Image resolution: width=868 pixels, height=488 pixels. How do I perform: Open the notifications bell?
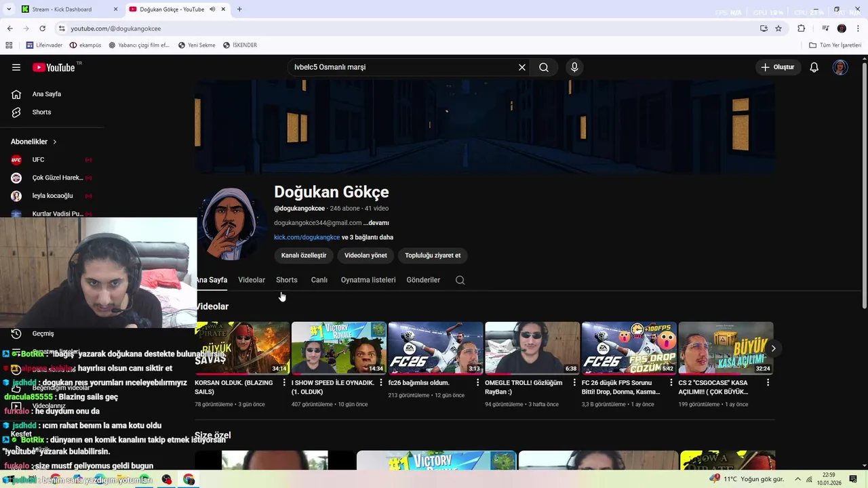(814, 67)
